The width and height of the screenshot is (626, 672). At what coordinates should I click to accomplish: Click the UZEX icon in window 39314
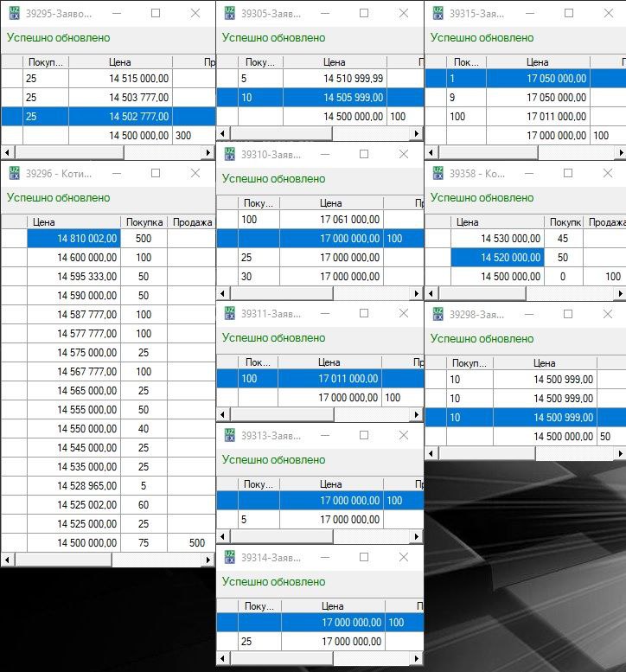(x=229, y=557)
